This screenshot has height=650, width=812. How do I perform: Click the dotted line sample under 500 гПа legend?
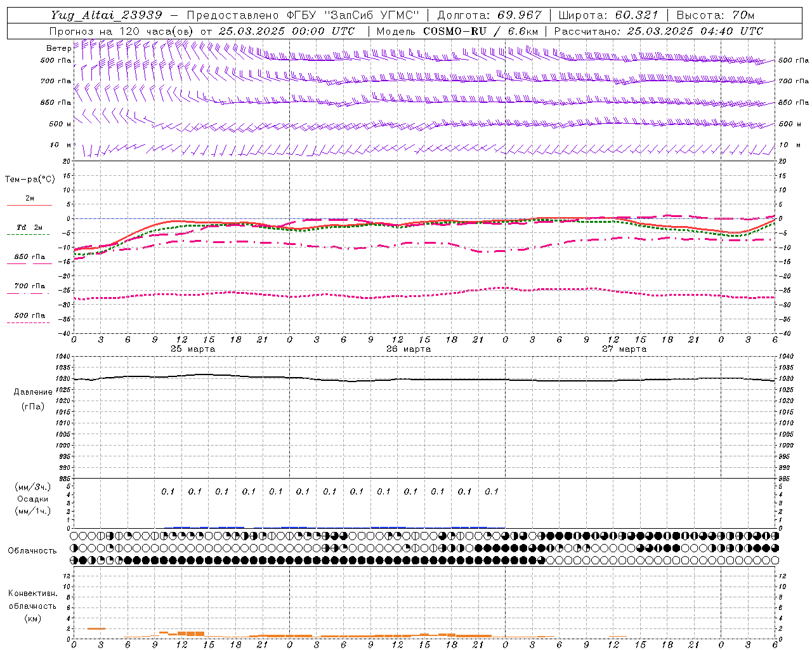pyautogui.click(x=29, y=322)
